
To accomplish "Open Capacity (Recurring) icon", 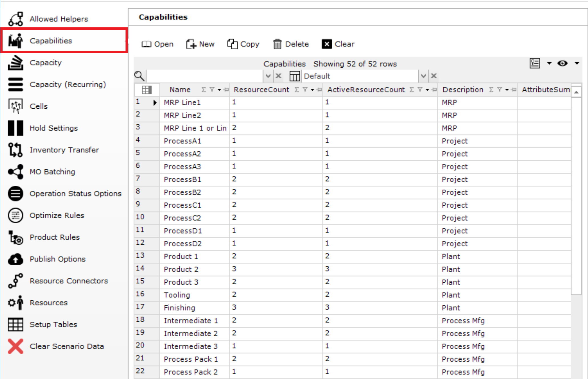I will tap(15, 84).
